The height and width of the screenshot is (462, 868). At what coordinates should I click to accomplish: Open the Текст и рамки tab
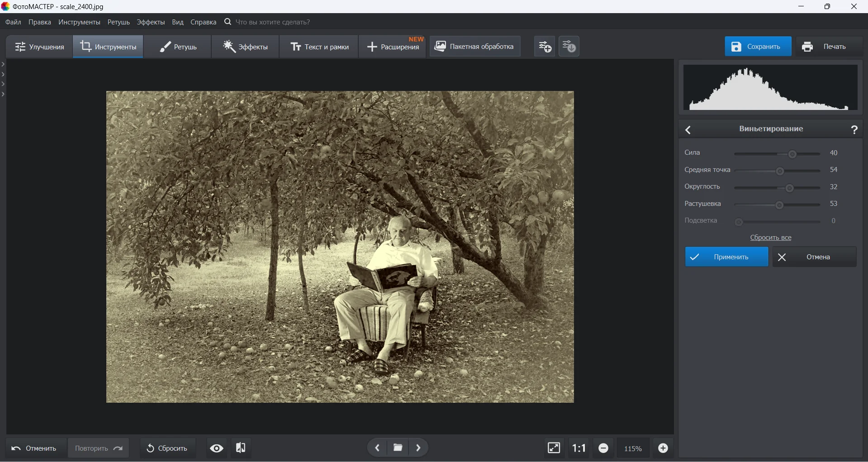(x=319, y=47)
